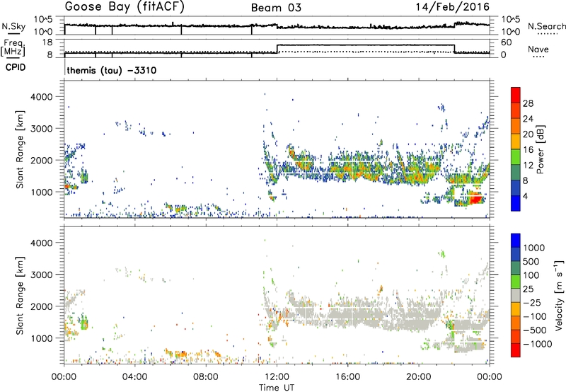
Task: Click the "04:00" time axis tick label
Action: [x=134, y=377]
